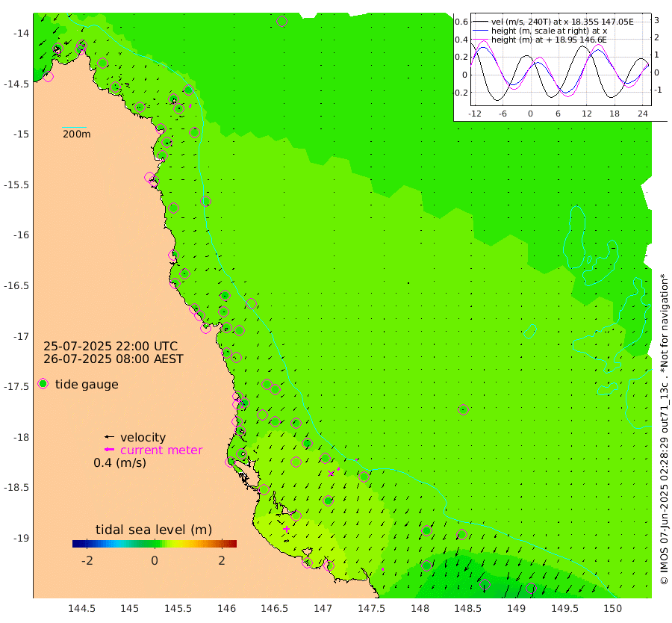Click the '-16.5' latitude tick label
672x623 pixels.
pos(16,285)
